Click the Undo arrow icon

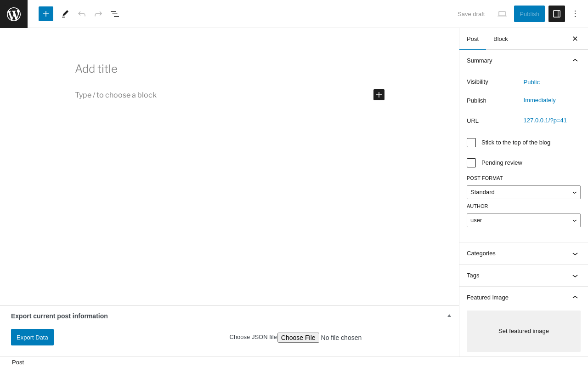[82, 14]
